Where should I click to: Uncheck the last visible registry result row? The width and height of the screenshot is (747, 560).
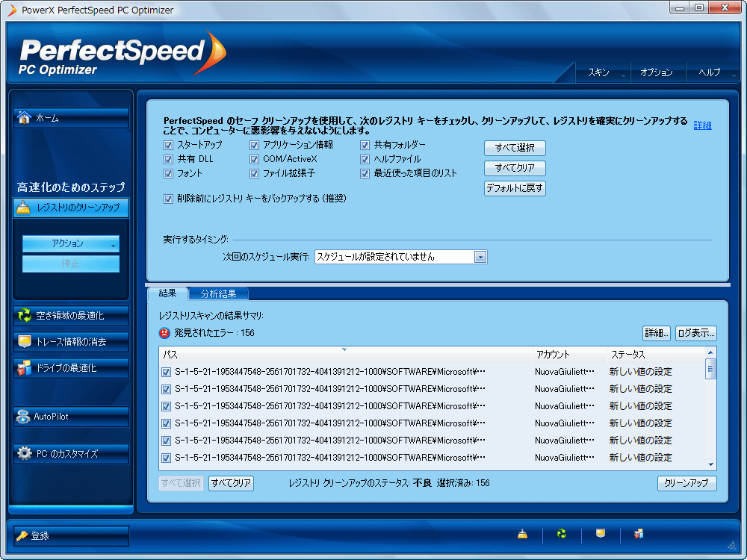coord(167,458)
